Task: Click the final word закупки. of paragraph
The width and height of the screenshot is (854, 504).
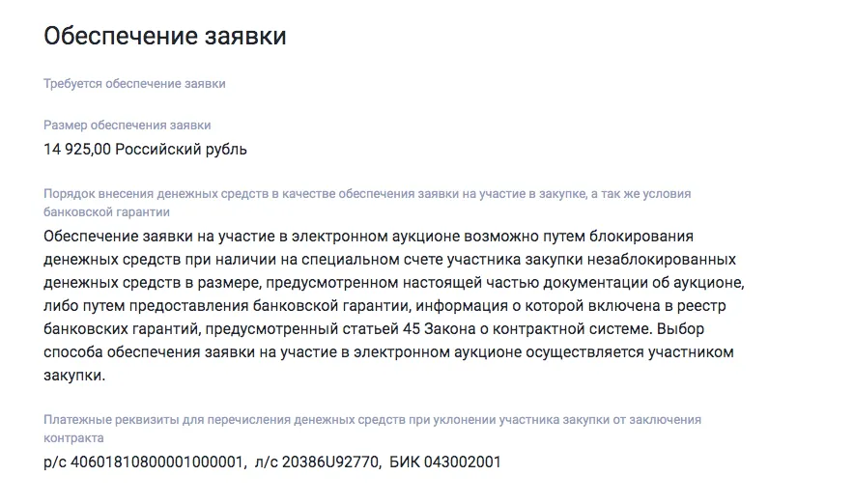Action: click(x=74, y=375)
